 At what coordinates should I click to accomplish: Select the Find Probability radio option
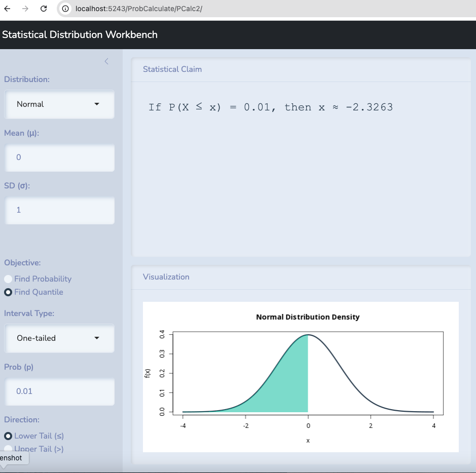(8, 279)
